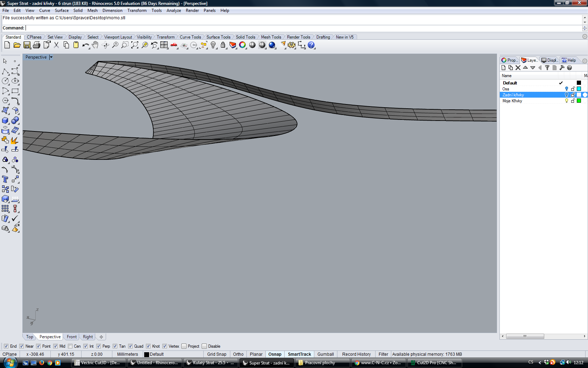Viewport: 588px width, 368px height.
Task: Toggle visibility bulb of Moje Křivky layer
Action: [x=567, y=101]
